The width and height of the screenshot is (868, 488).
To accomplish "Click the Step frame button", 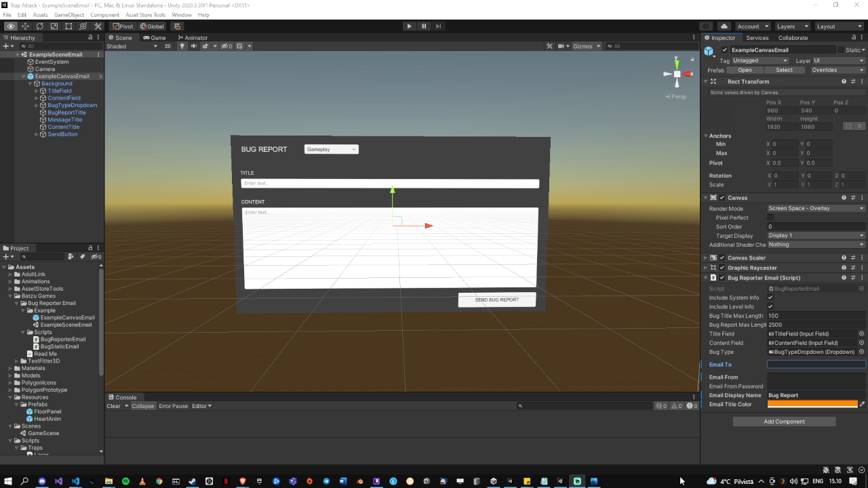I will point(439,26).
